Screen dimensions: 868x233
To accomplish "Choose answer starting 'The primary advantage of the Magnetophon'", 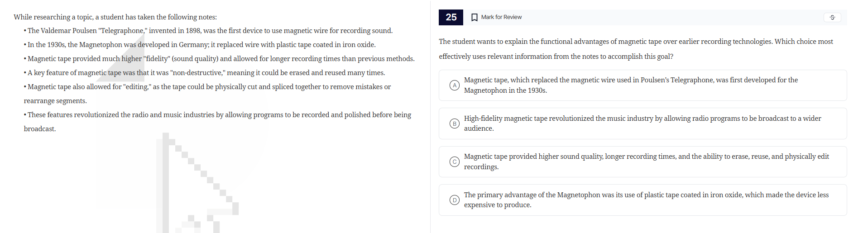I will [646, 200].
